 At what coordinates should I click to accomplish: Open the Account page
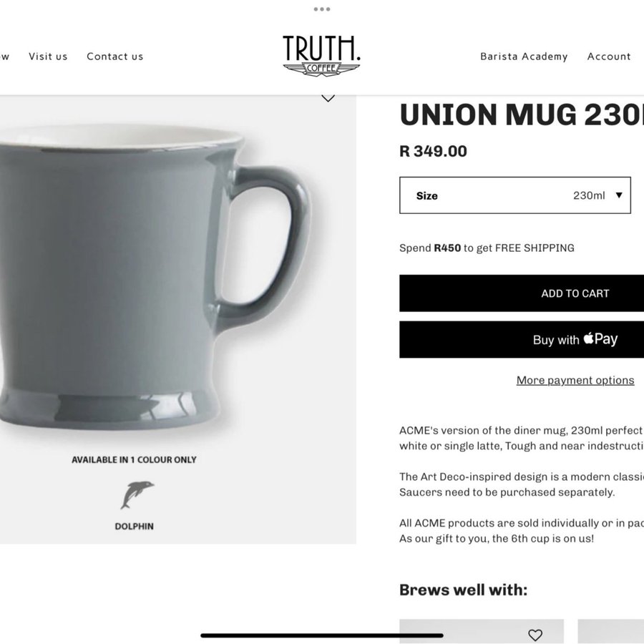pos(609,57)
